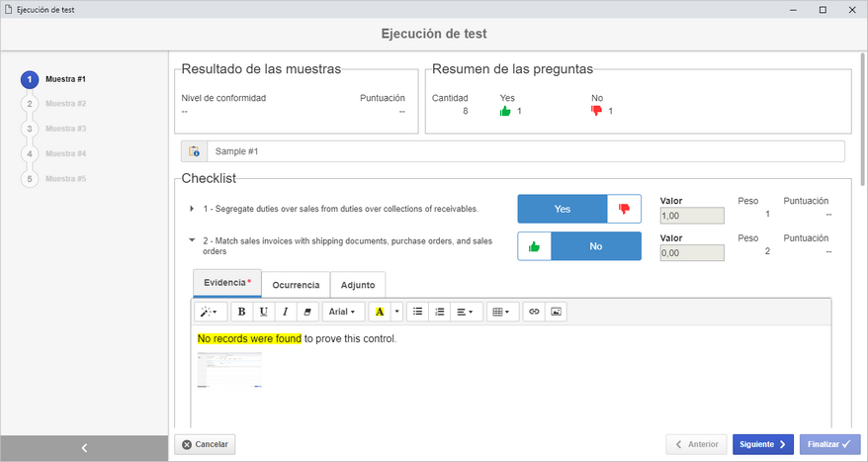Viewport: 868px width, 462px height.
Task: Click the Finalizar button
Action: [x=829, y=444]
